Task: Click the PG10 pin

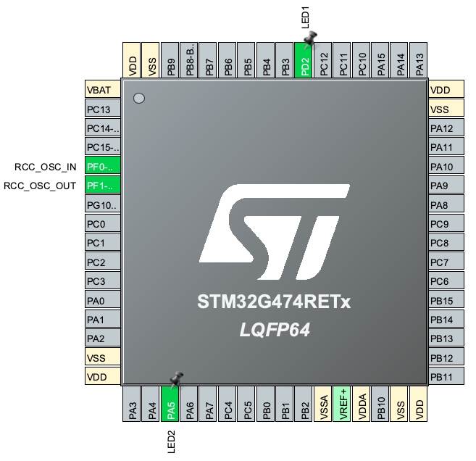Action: pos(101,205)
